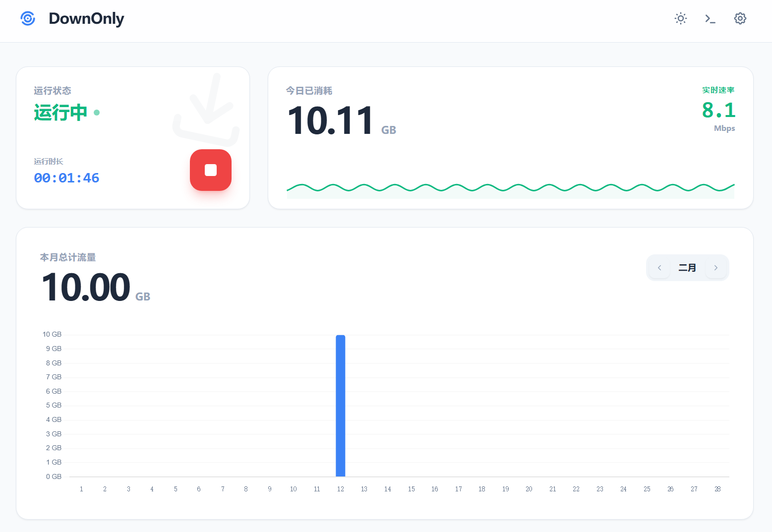Go to the previous month
The height and width of the screenshot is (532, 772).
[x=659, y=268]
